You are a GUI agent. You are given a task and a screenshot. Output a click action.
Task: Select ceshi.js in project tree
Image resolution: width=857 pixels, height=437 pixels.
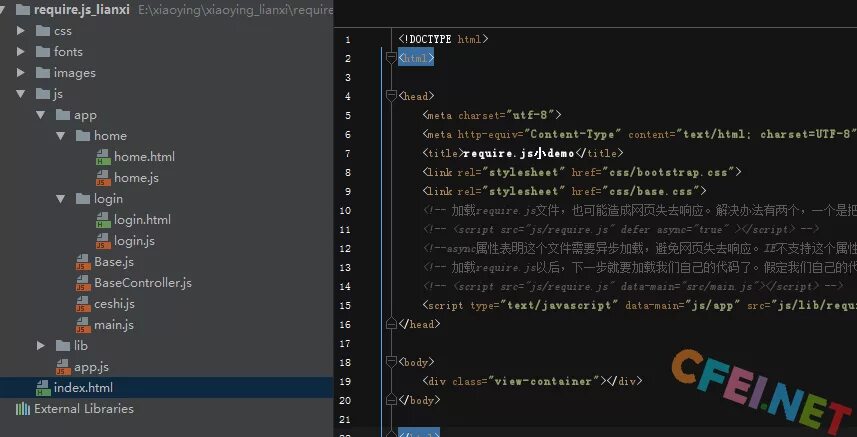click(x=114, y=304)
